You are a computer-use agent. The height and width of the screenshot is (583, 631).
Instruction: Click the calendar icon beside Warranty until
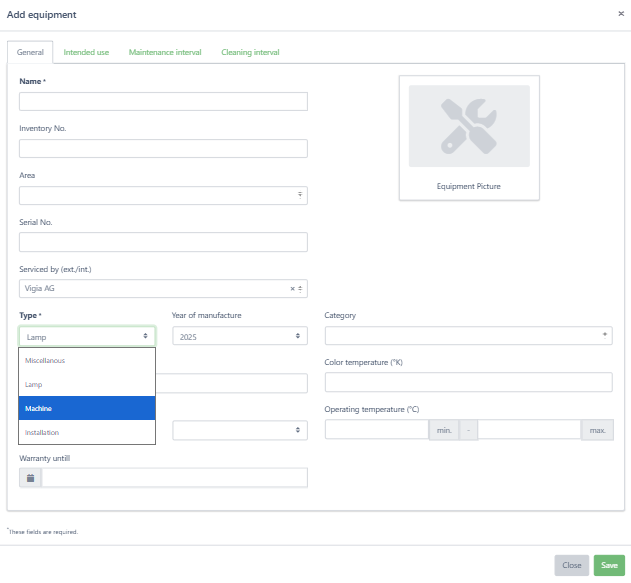30,478
